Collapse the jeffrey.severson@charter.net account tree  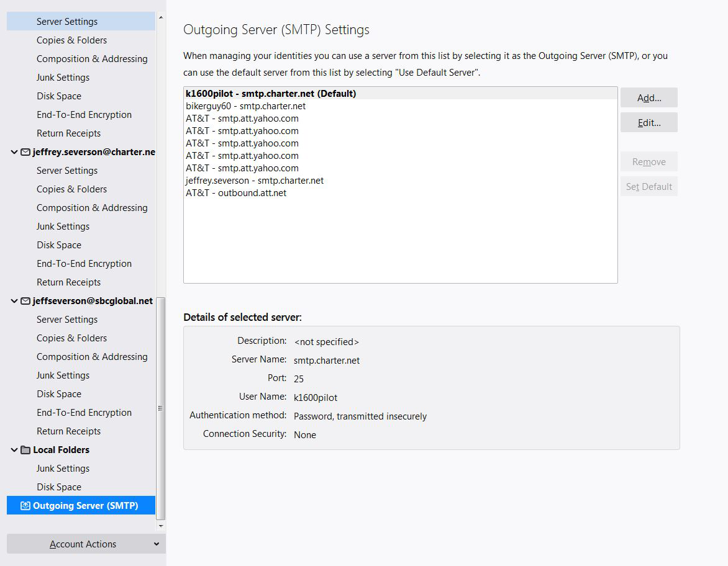pos(14,152)
